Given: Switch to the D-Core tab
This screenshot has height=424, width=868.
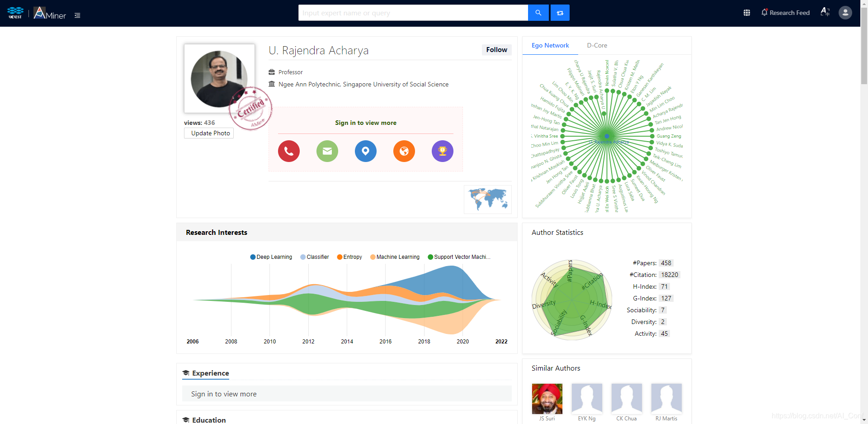Looking at the screenshot, I should coord(597,45).
